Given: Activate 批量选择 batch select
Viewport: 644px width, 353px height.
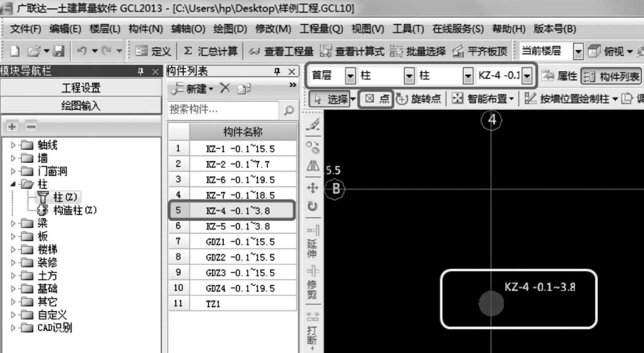Looking at the screenshot, I should click(x=418, y=51).
